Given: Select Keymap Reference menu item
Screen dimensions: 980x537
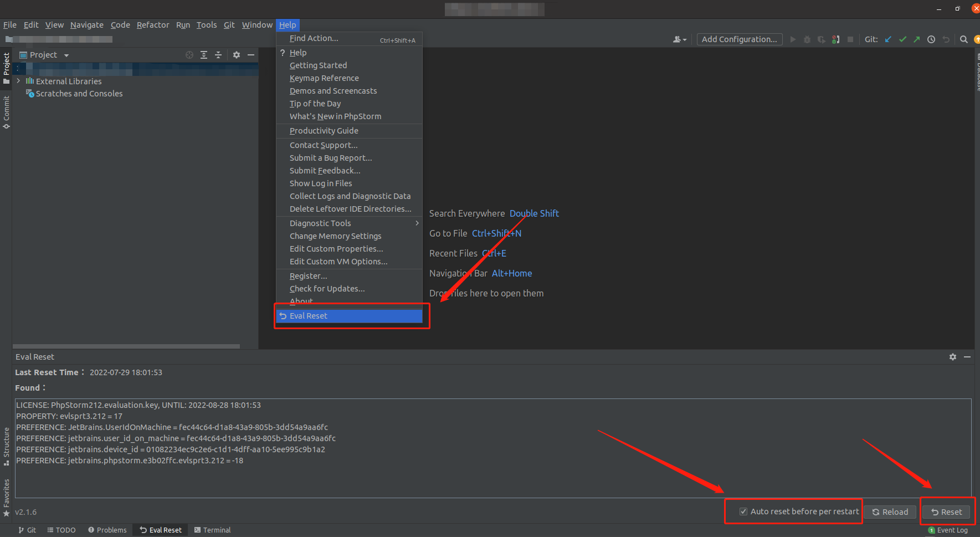Looking at the screenshot, I should tap(349, 78).
